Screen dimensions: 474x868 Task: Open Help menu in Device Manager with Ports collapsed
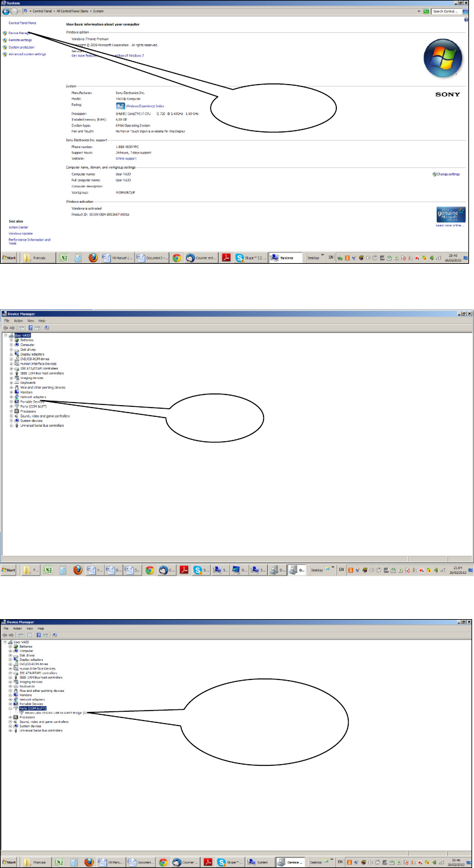[42, 320]
